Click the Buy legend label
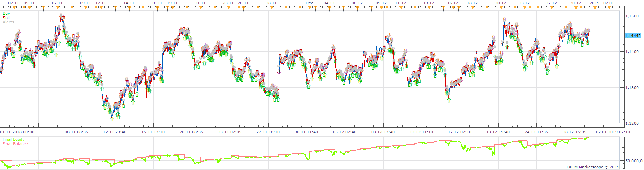 point(6,14)
